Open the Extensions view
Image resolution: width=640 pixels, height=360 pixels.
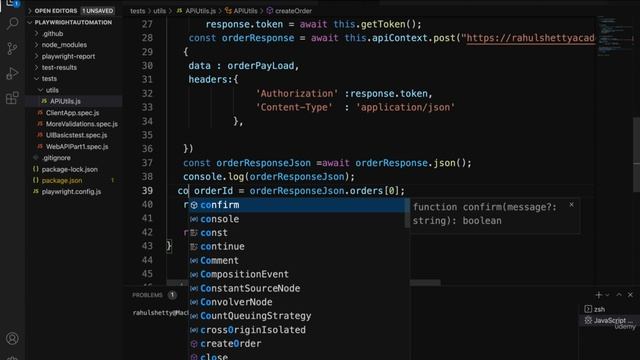[12, 98]
